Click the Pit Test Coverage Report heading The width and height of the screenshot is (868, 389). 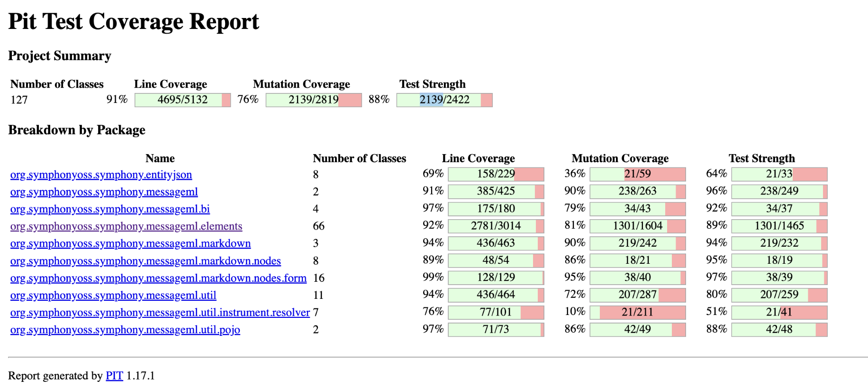pos(134,22)
